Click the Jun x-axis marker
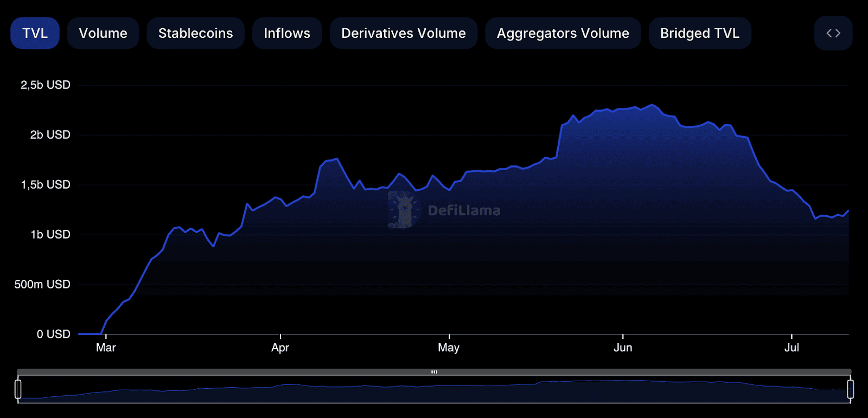Screen dimensions: 868x418 pyautogui.click(x=623, y=348)
